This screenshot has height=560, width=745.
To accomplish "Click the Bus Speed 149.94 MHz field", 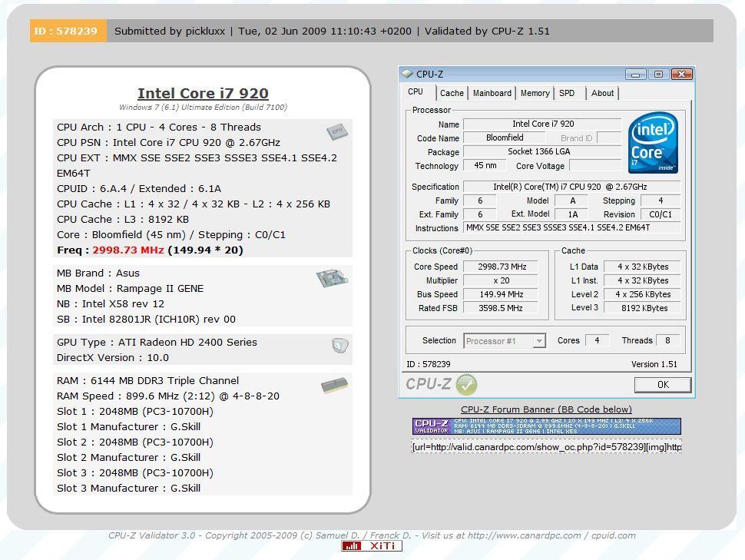I will point(501,294).
